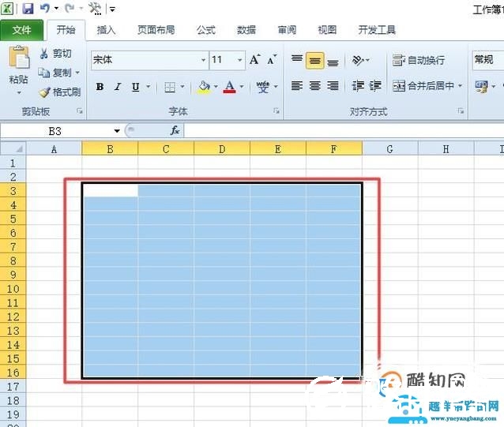
Task: Open the 剪贴板 dialog launcher
Action: coord(80,111)
